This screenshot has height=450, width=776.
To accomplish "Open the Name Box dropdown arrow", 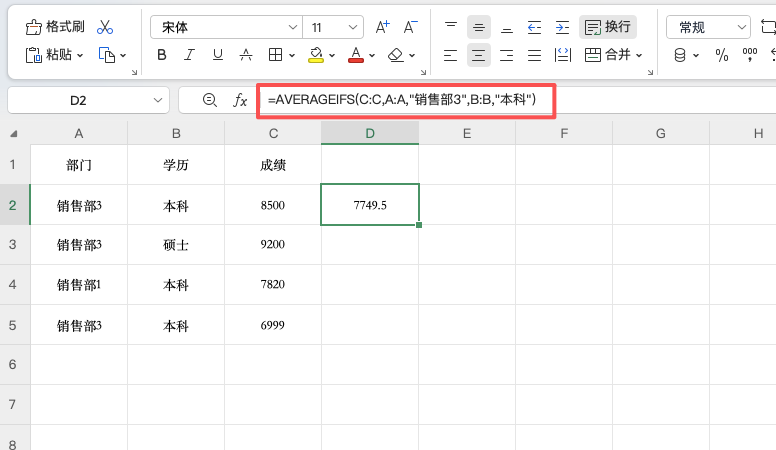I will (x=158, y=100).
